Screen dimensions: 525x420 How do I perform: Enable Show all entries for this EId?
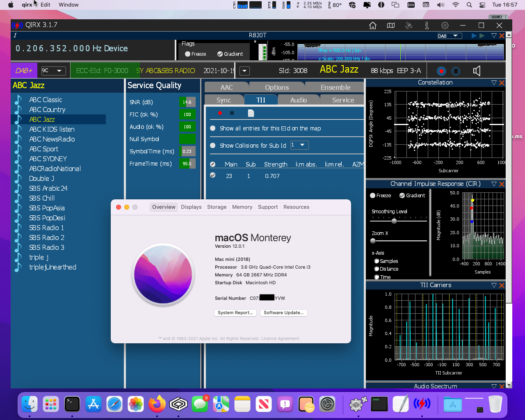tap(212, 128)
